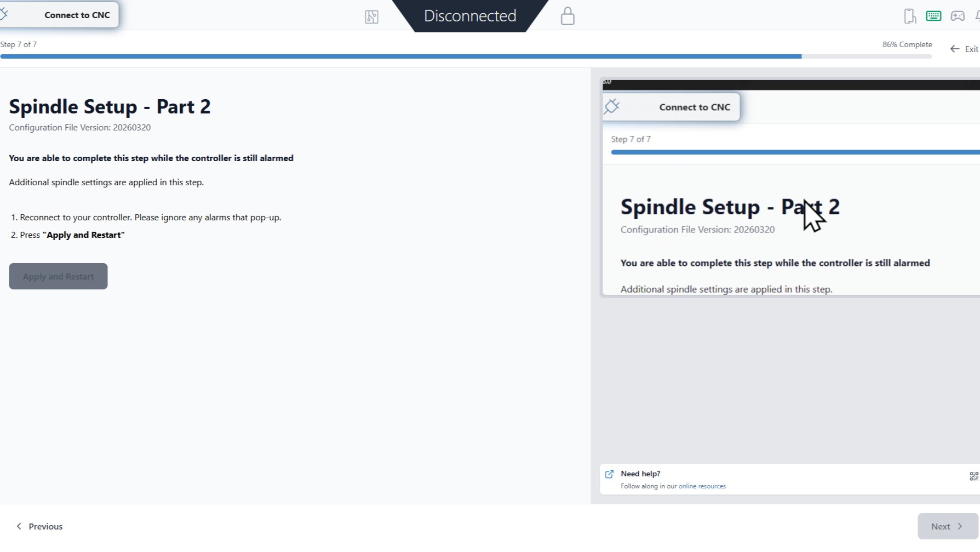Image resolution: width=980 pixels, height=552 pixels.
Task: Toggle the green keyboard shortcuts icon
Action: coord(933,16)
